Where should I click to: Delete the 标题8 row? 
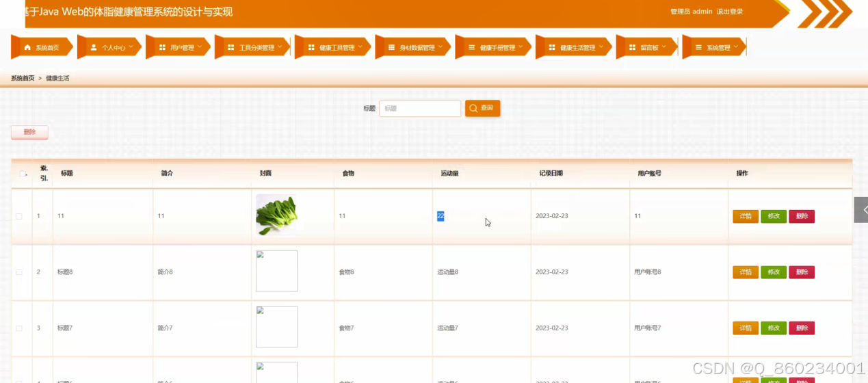tap(802, 272)
